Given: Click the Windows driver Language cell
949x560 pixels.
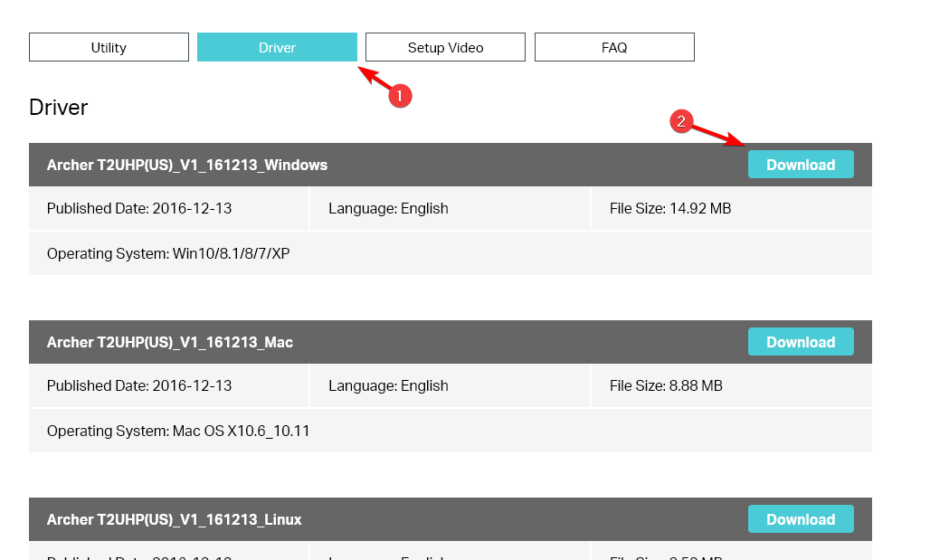Looking at the screenshot, I should pyautogui.click(x=388, y=208).
